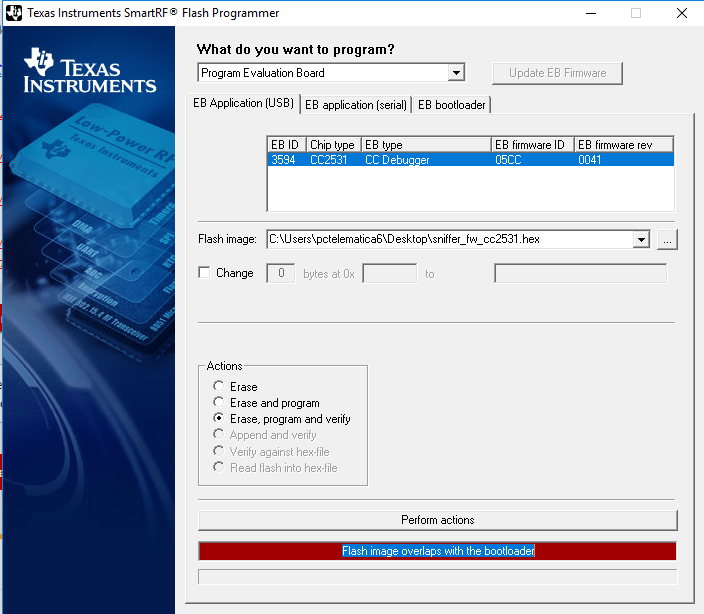Click the Perform actions button
The image size is (704, 614).
438,520
